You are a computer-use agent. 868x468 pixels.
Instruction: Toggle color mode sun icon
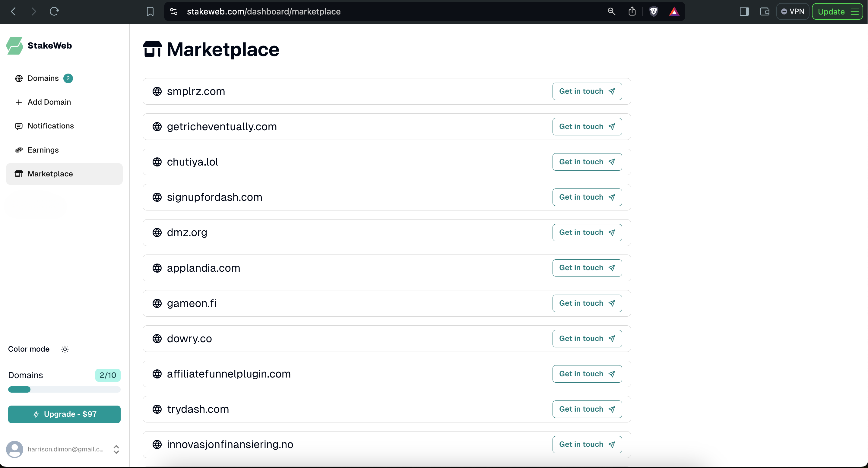tap(65, 349)
